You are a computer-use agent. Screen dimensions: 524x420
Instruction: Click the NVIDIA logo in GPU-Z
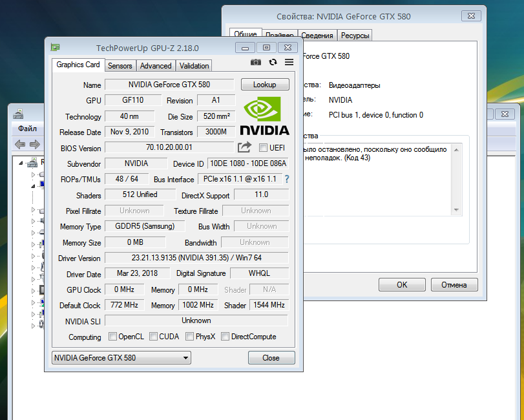264,116
